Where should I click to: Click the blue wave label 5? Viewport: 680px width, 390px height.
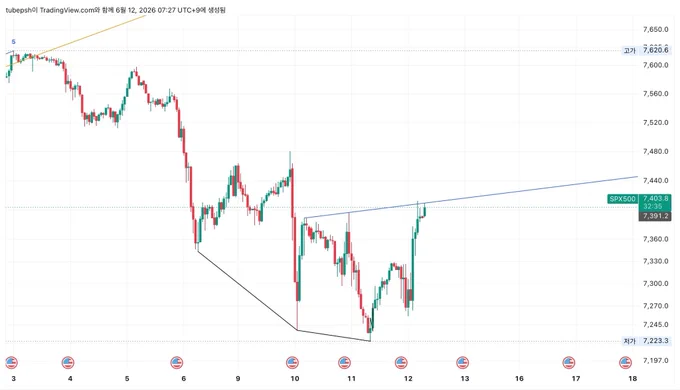pyautogui.click(x=13, y=42)
